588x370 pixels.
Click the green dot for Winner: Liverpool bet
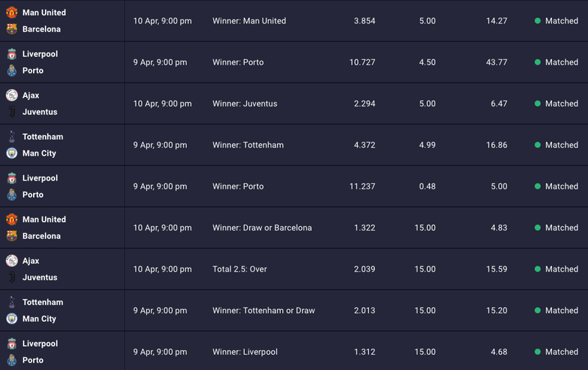click(x=537, y=352)
